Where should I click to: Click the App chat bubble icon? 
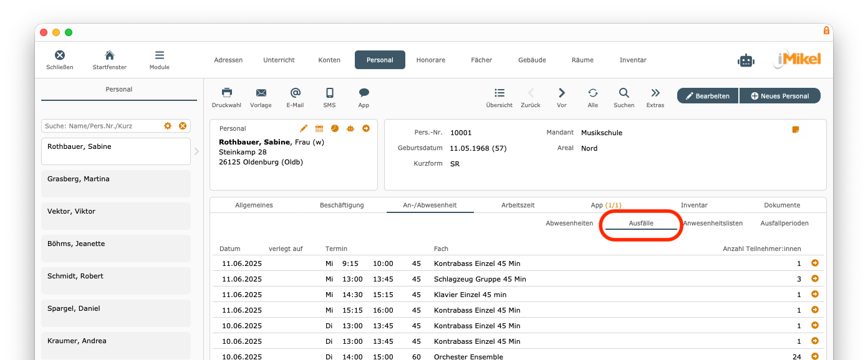[364, 93]
